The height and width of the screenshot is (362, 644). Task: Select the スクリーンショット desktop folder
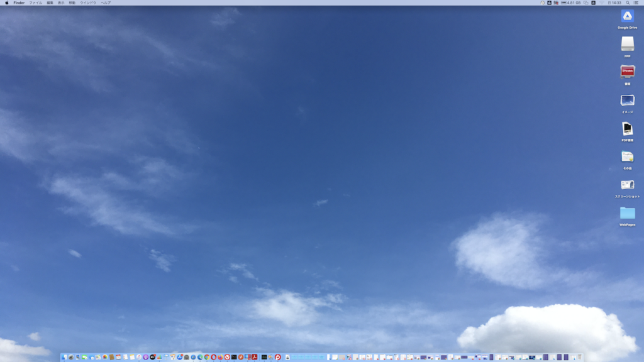pyautogui.click(x=627, y=185)
